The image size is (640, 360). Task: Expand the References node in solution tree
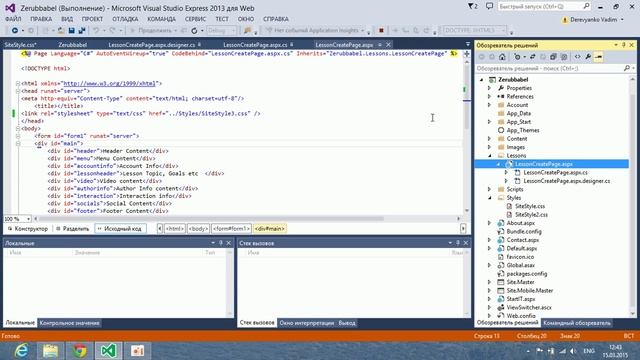point(489,96)
